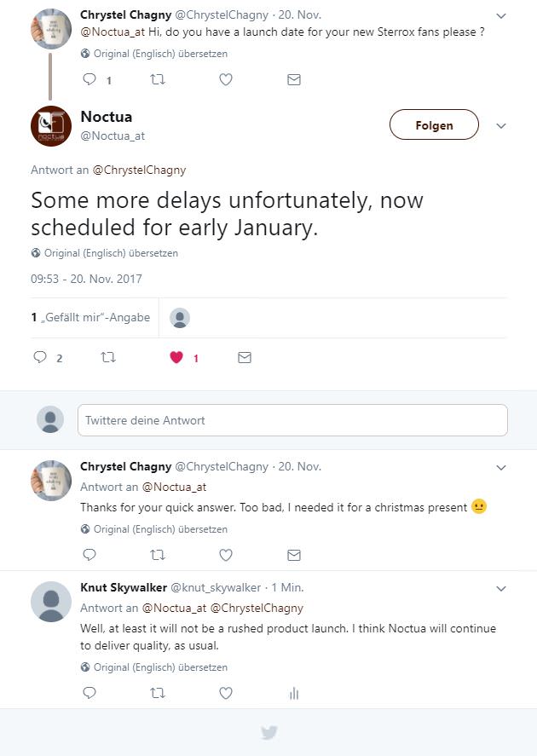Like the christmas present reply

pos(226,555)
